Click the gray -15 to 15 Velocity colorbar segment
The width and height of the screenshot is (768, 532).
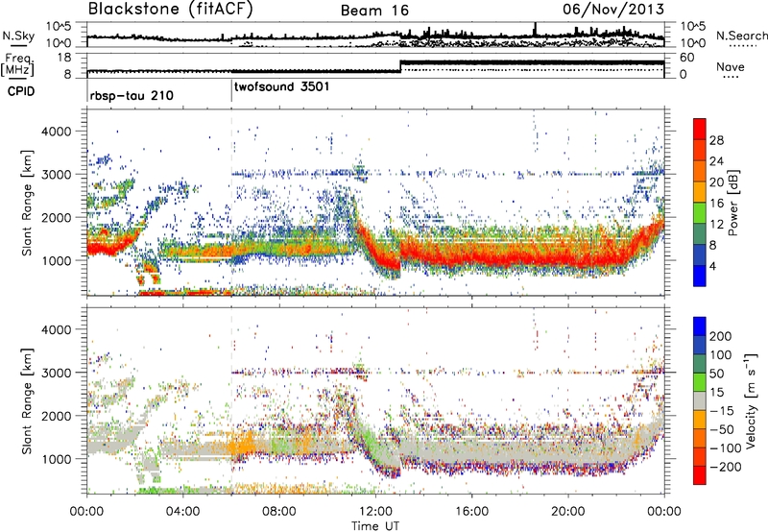point(700,401)
